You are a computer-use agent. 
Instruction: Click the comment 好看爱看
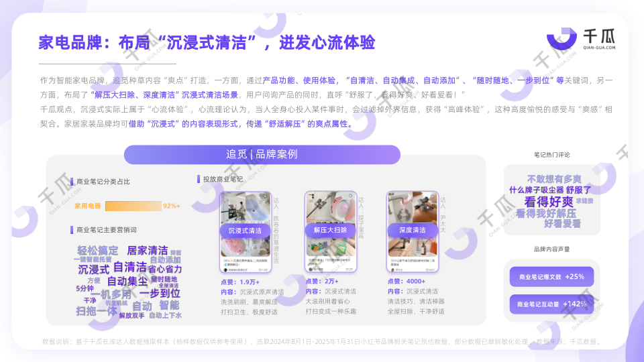click(x=562, y=224)
